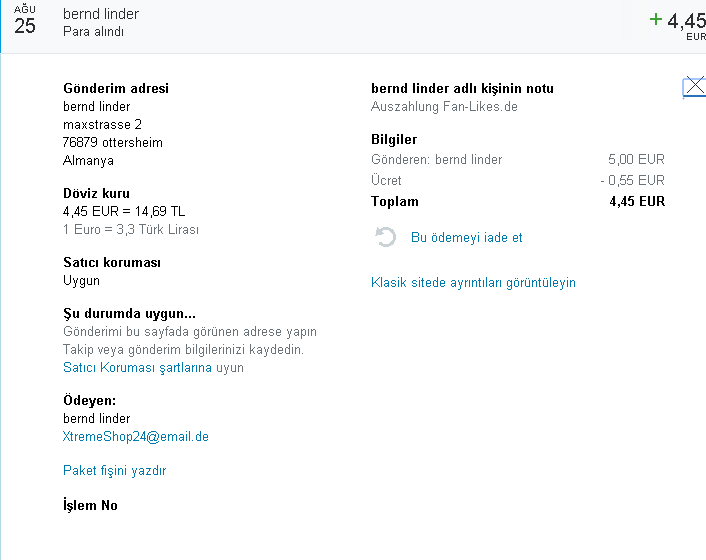The image size is (706, 560).
Task: Click the note text 'Auszahlung Fan-Likes.de'
Action: (x=444, y=106)
